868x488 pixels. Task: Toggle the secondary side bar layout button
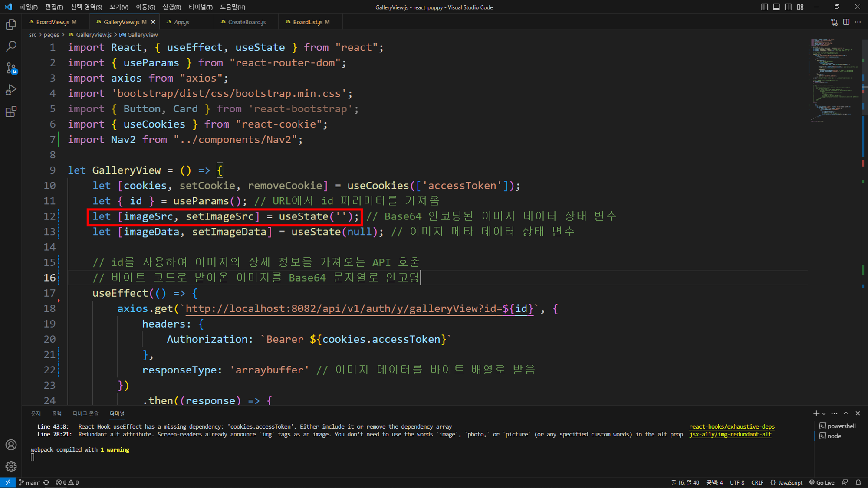[788, 7]
